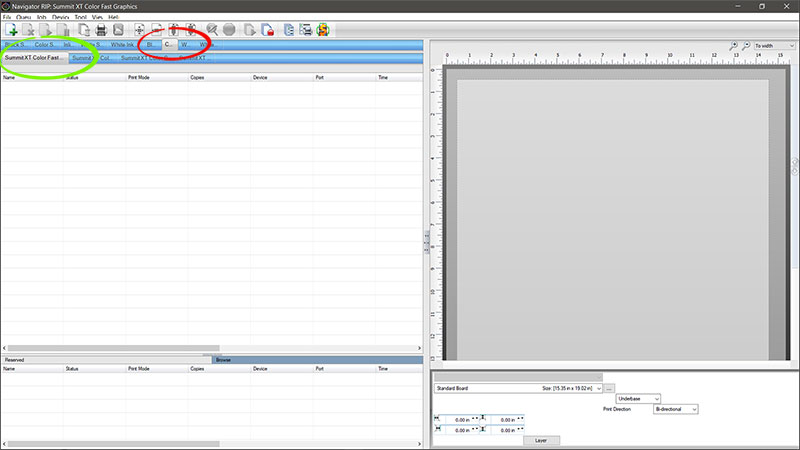800x450 pixels.
Task: Click the blue list document icon
Action: [x=289, y=30]
